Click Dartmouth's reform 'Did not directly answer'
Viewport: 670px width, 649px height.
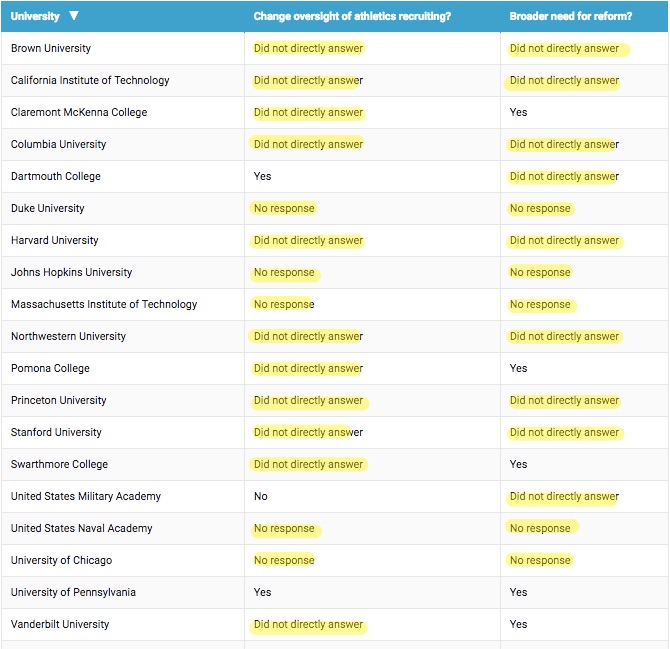(x=564, y=176)
